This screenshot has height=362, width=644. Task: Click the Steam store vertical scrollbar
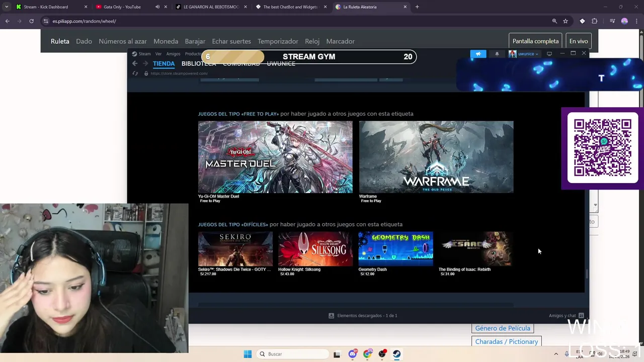click(x=586, y=275)
